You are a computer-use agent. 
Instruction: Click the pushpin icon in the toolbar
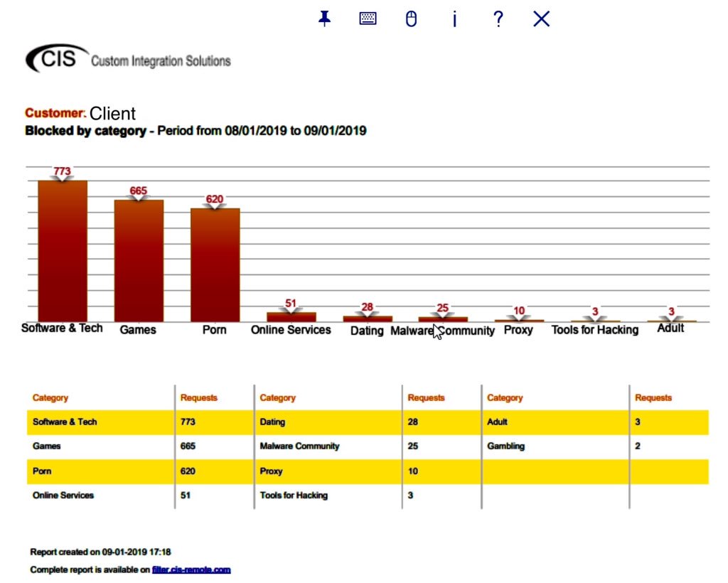click(x=324, y=18)
